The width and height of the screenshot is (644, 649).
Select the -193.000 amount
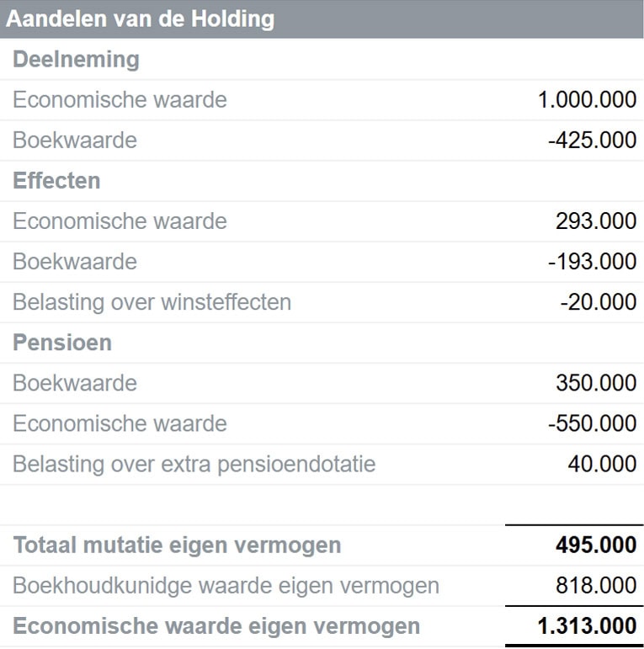(x=592, y=262)
